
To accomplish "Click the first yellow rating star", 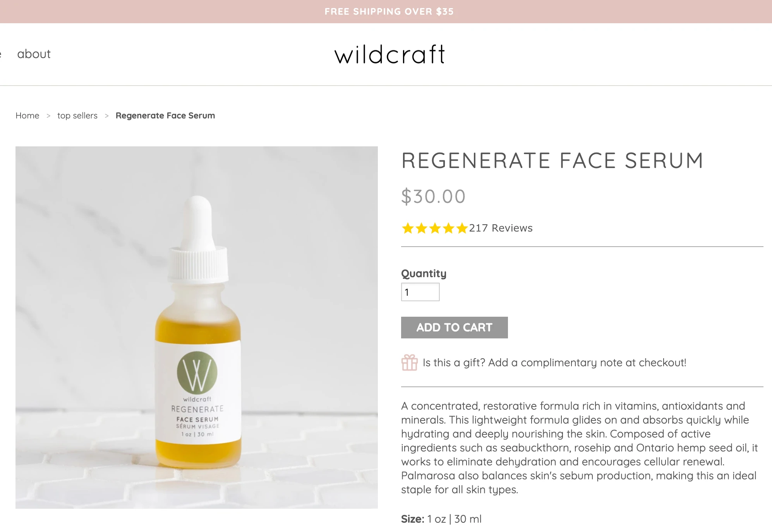I will tap(408, 228).
